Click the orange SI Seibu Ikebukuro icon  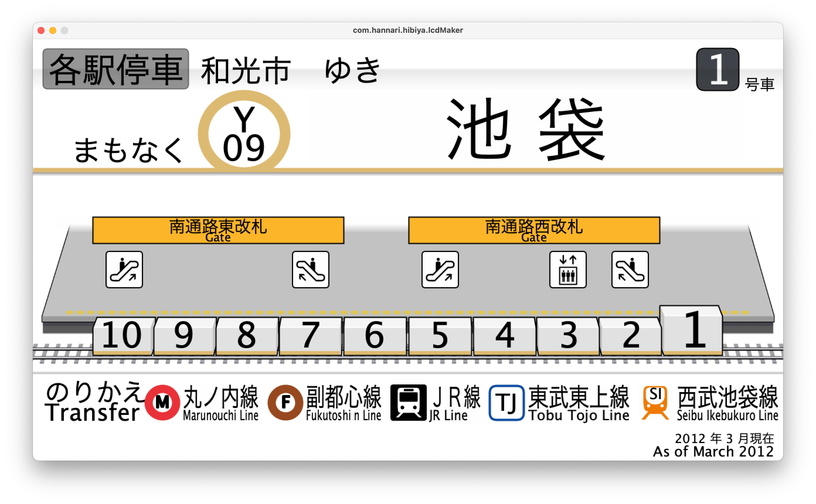click(655, 402)
